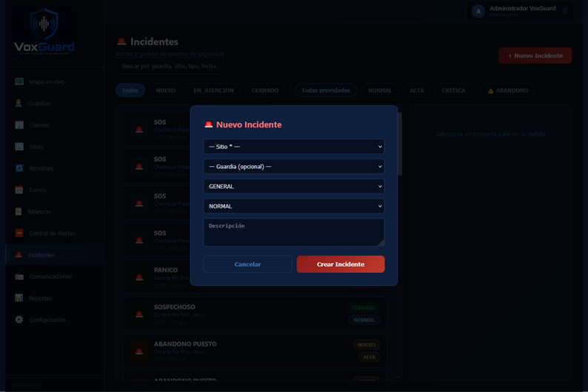Open the Clientes building icon
Image resolution: width=588 pixels, height=392 pixels.
(19, 125)
